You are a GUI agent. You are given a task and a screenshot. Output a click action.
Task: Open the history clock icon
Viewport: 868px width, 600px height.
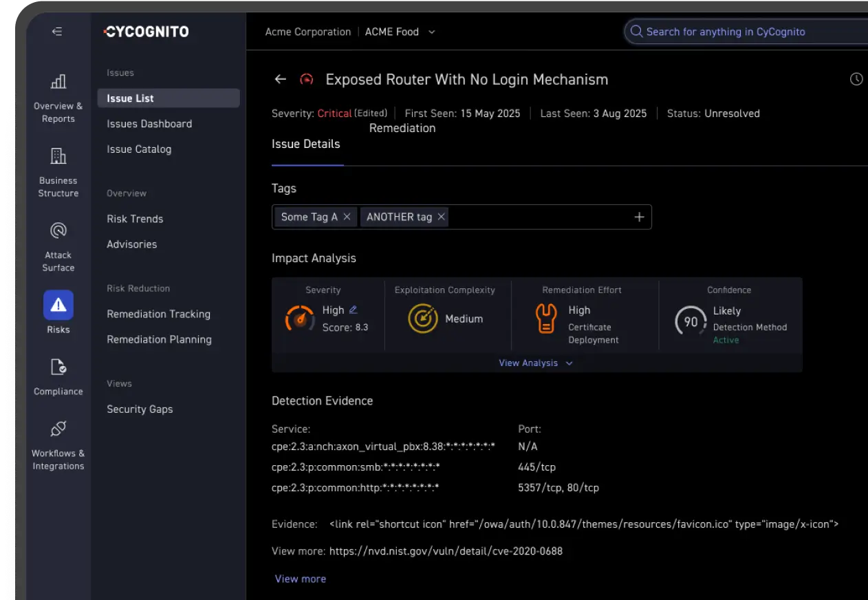click(x=856, y=79)
